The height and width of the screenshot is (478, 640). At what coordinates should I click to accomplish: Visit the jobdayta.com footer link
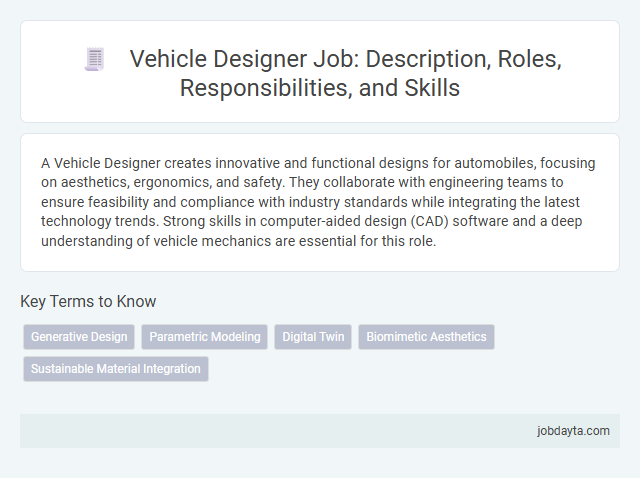pyautogui.click(x=573, y=431)
